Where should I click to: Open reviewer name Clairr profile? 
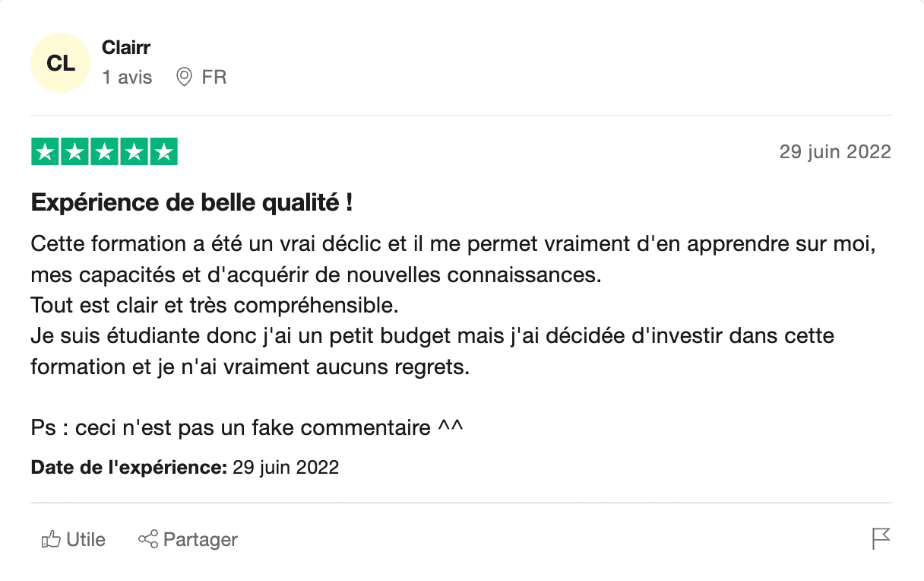click(x=126, y=47)
